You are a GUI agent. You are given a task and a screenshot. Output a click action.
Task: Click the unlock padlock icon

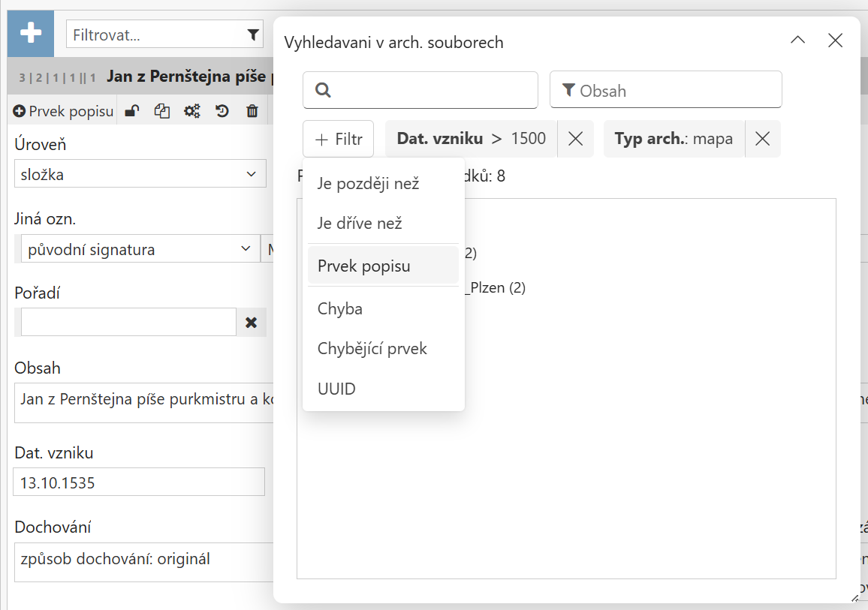coord(131,112)
